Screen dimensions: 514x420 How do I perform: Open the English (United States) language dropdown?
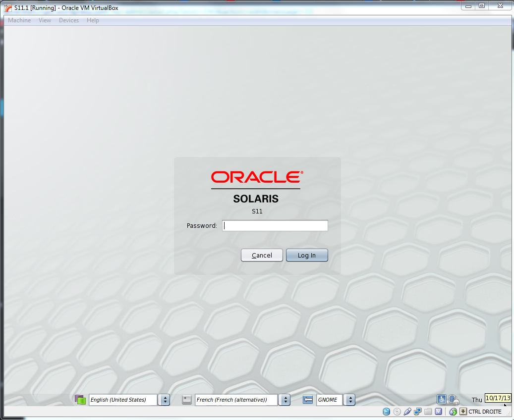pyautogui.click(x=166, y=400)
